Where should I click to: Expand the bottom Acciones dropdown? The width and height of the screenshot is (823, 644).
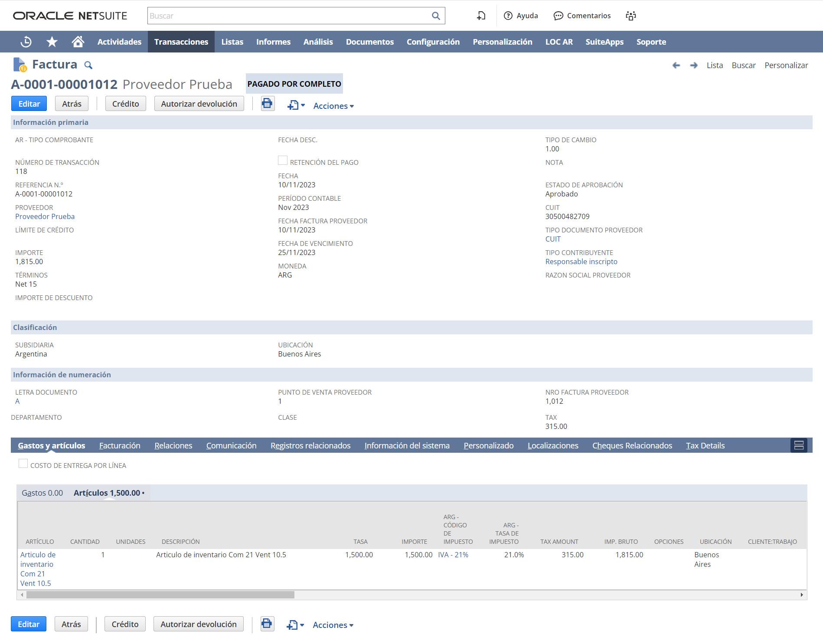point(333,625)
